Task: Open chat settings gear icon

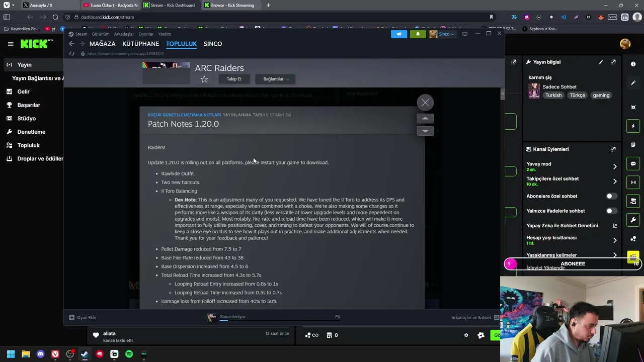Action: (466, 335)
